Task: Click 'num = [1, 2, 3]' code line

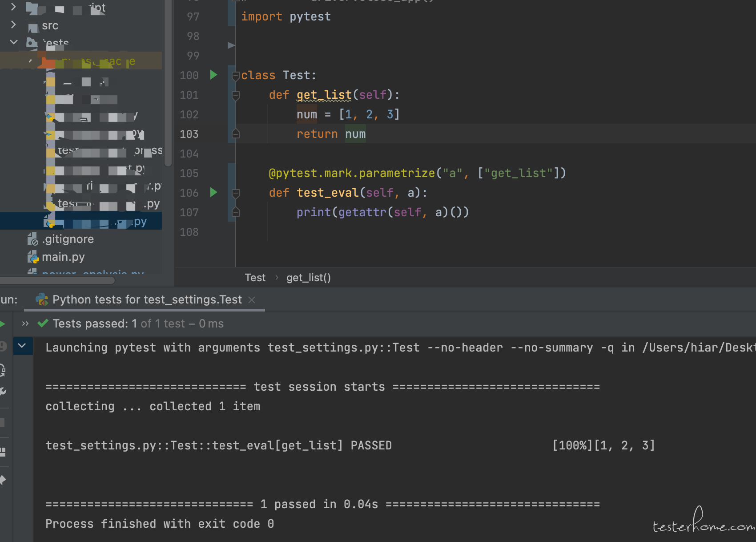Action: pos(348,114)
